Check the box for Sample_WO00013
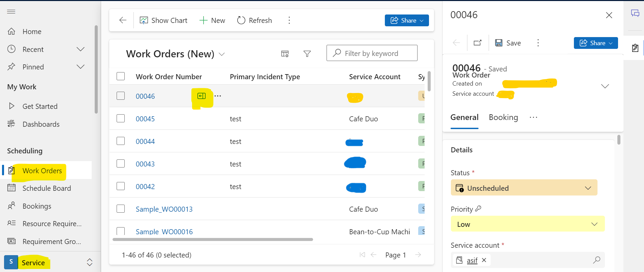The image size is (644, 272). tap(121, 209)
